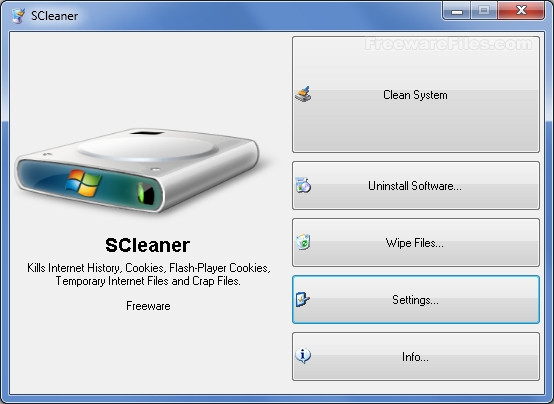Close the SCleaner window

[521, 10]
